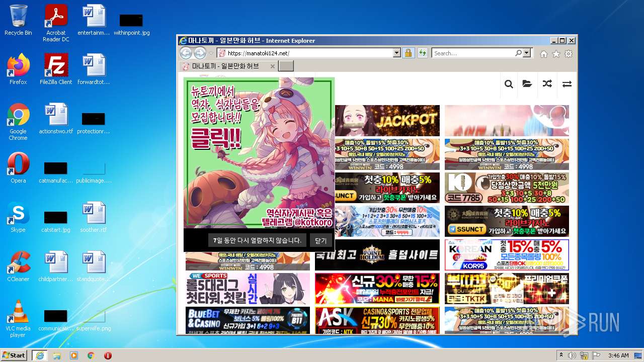The width and height of the screenshot is (644, 362).
Task: Click the website shuffle icon
Action: [x=547, y=84]
